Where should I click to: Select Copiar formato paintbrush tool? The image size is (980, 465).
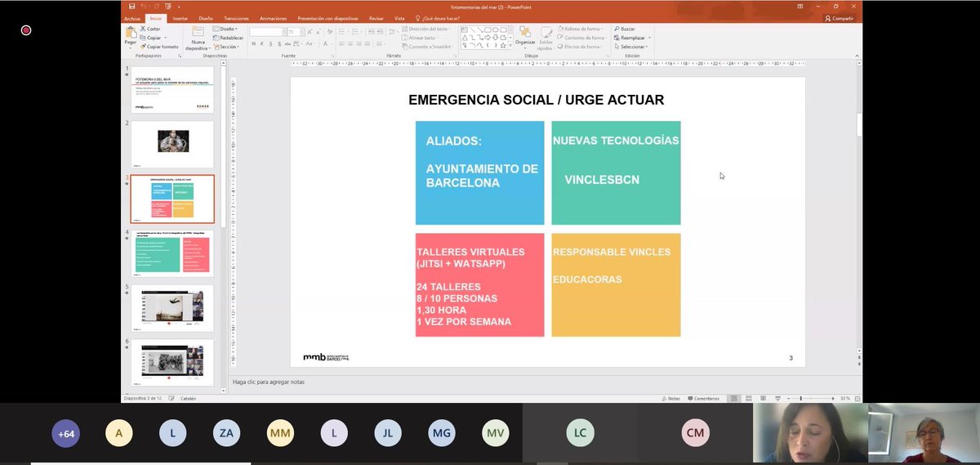click(158, 47)
